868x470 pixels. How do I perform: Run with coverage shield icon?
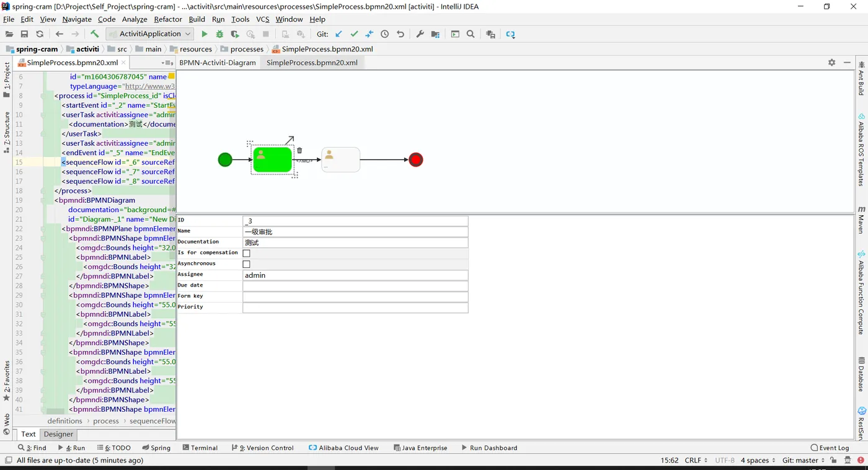click(235, 34)
